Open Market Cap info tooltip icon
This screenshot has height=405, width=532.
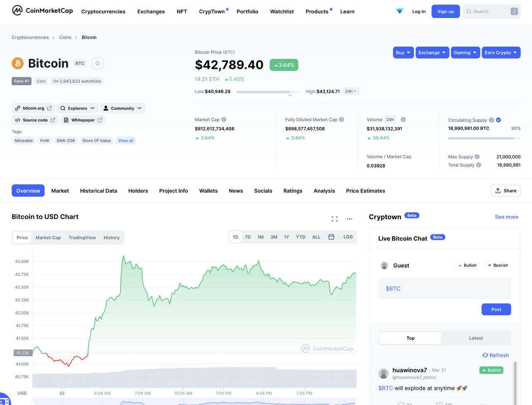click(x=224, y=119)
